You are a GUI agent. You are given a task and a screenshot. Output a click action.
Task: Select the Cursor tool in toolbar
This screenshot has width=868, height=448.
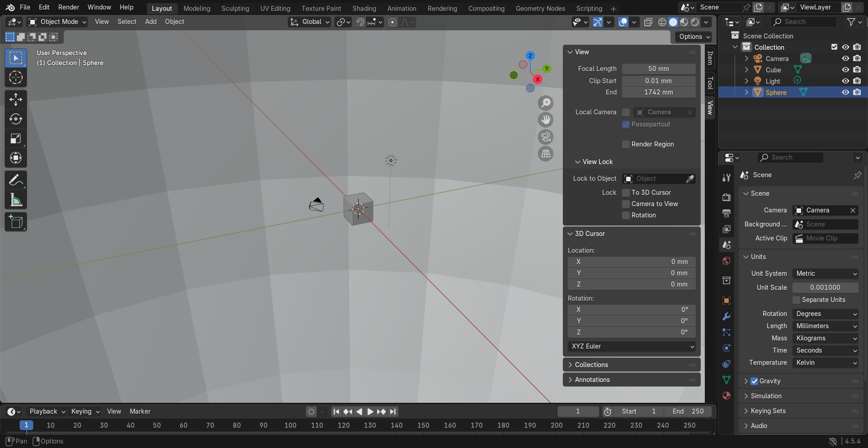point(16,78)
